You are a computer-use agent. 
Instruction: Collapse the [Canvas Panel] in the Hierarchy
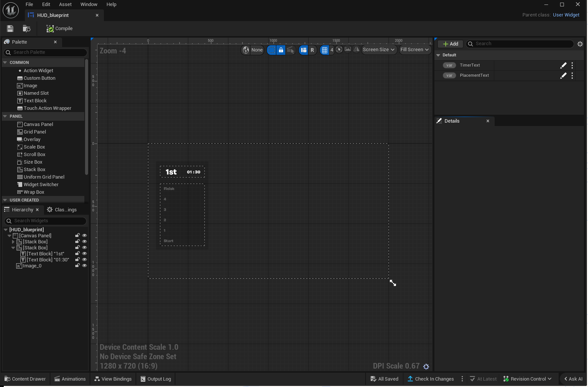click(x=9, y=235)
